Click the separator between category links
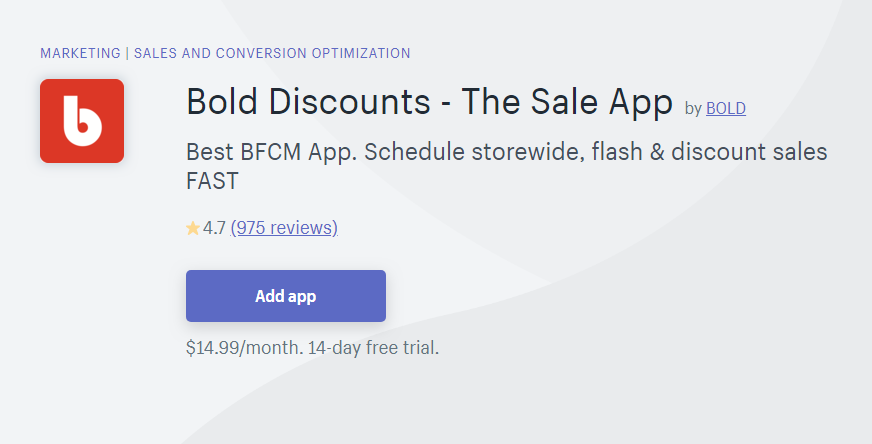This screenshot has width=872, height=444. [x=127, y=53]
